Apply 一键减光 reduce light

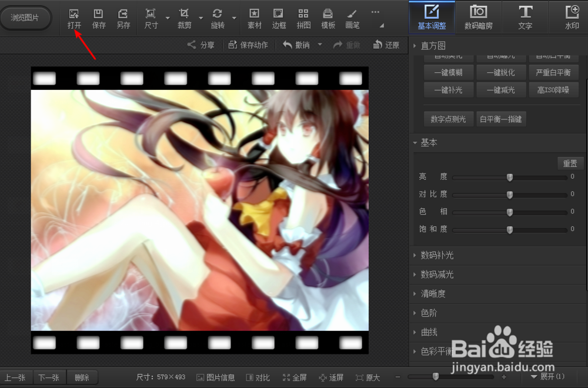point(501,90)
